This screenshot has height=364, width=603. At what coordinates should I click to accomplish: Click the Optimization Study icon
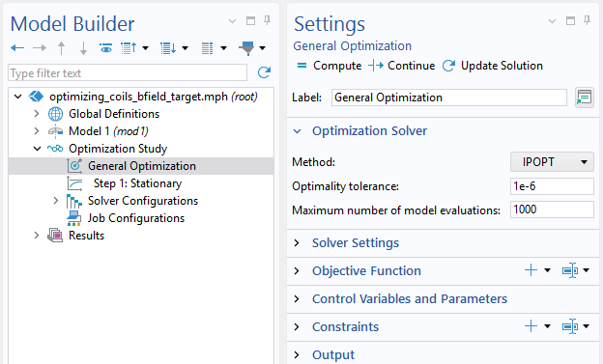(x=55, y=149)
